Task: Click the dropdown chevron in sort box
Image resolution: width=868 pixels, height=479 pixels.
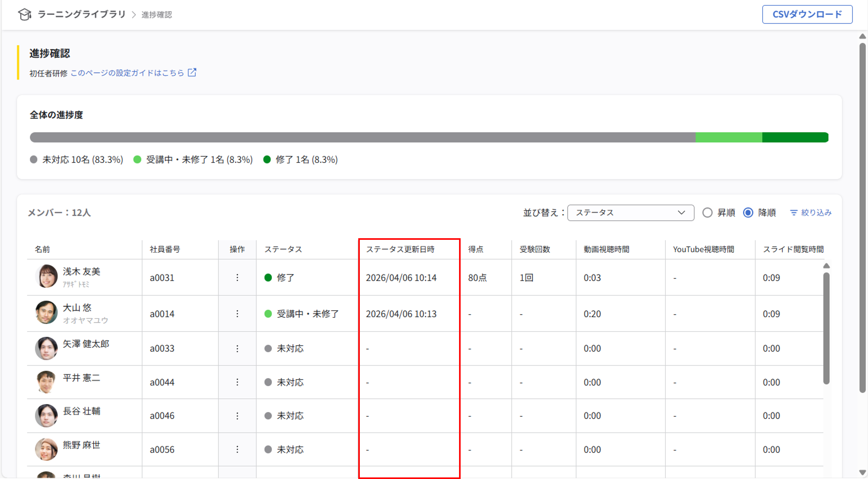Action: point(681,213)
